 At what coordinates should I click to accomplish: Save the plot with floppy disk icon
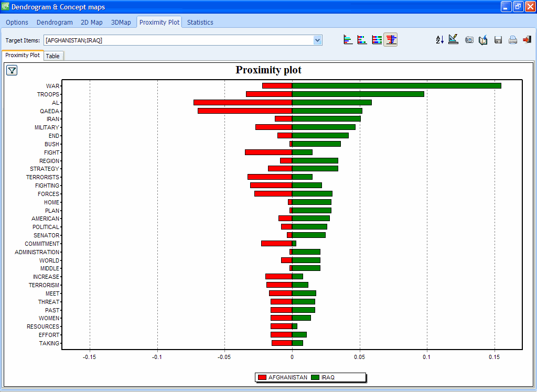(x=498, y=40)
